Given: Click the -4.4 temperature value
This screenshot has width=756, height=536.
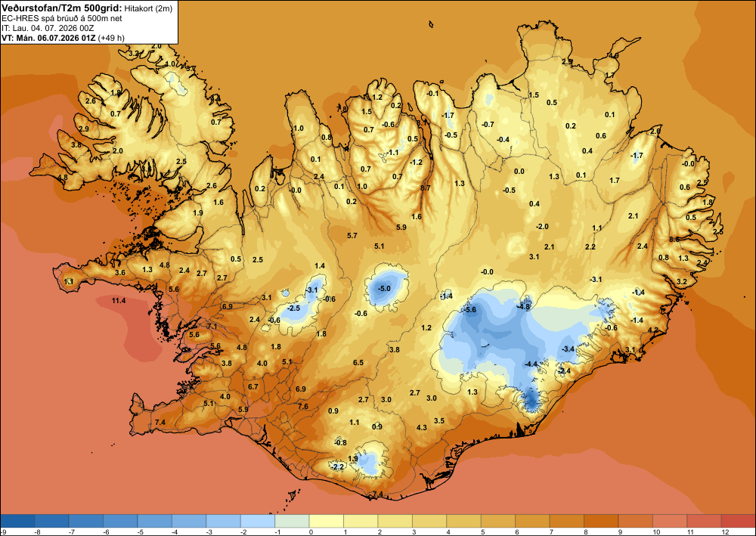Looking at the screenshot, I should pos(531,364).
